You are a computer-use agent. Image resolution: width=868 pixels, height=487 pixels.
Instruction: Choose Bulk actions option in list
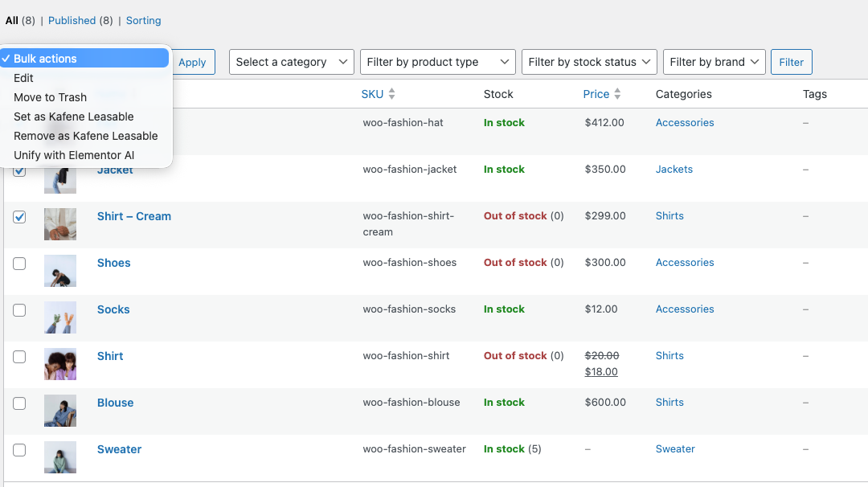click(x=84, y=59)
